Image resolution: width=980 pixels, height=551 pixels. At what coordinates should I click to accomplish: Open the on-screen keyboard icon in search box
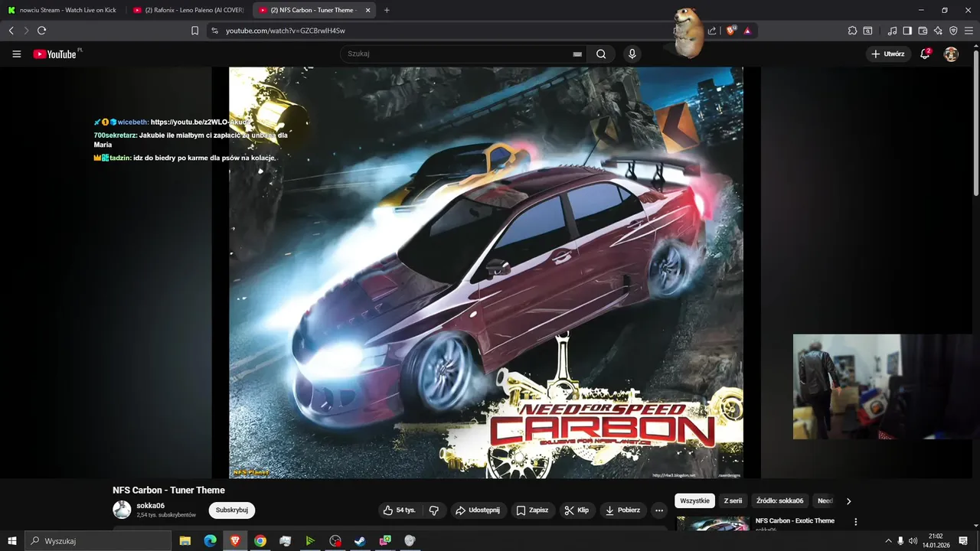(577, 54)
